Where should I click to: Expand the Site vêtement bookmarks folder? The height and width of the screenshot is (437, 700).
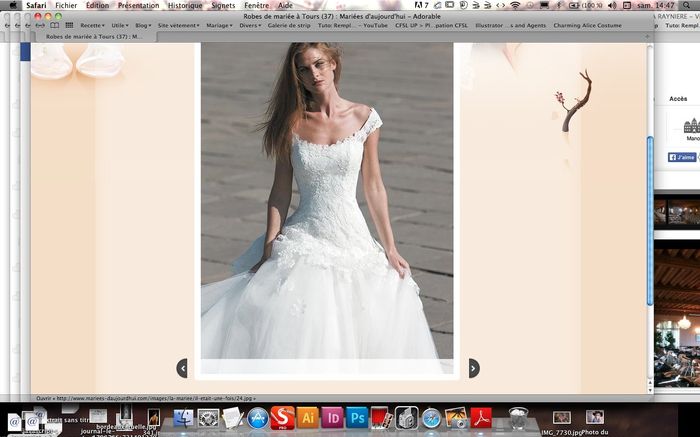click(179, 25)
